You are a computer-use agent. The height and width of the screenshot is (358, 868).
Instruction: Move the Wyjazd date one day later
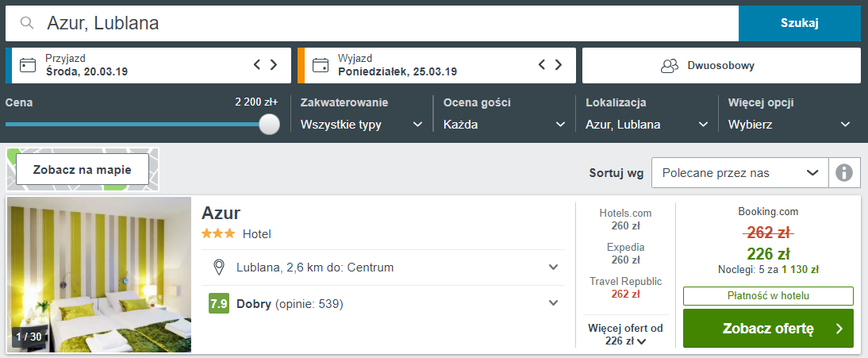[x=559, y=65]
